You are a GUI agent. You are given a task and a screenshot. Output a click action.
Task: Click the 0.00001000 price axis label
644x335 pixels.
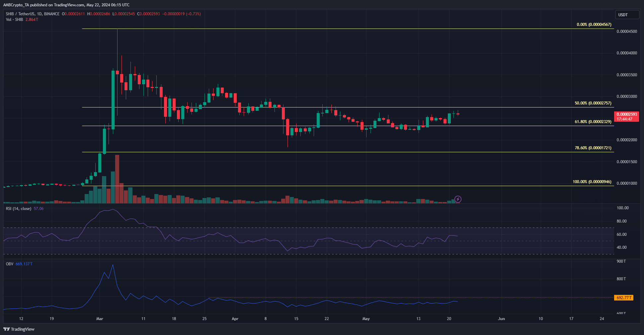click(627, 183)
